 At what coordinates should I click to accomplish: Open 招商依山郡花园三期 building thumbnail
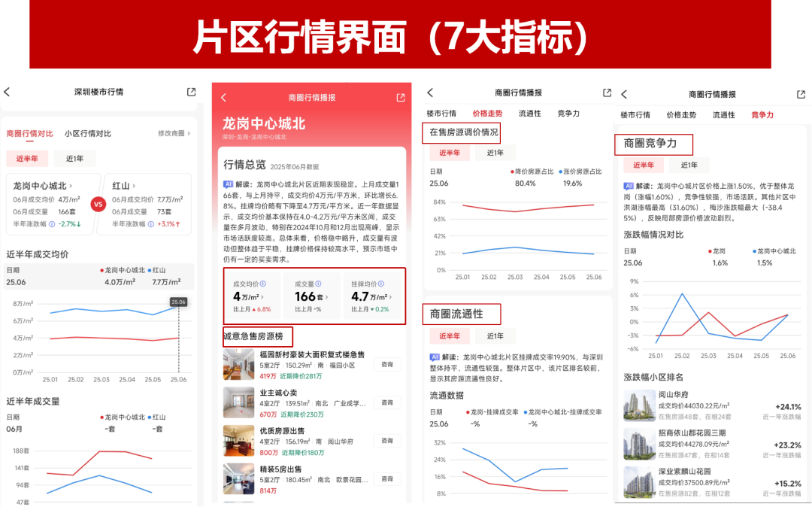[x=639, y=444]
